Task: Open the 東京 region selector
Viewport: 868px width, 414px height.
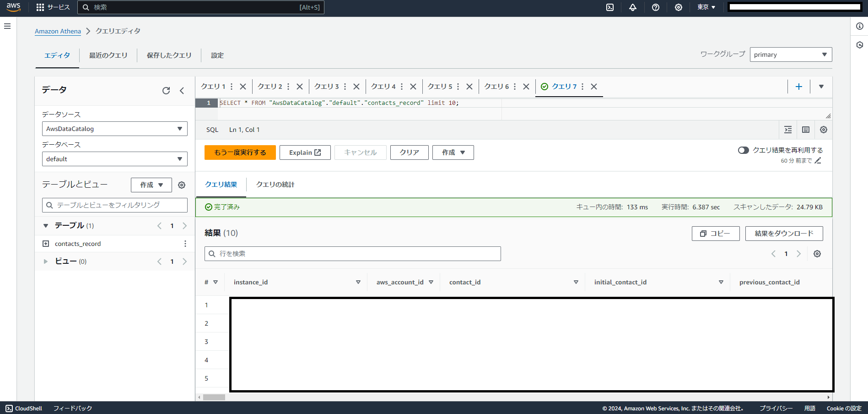Action: pos(706,7)
